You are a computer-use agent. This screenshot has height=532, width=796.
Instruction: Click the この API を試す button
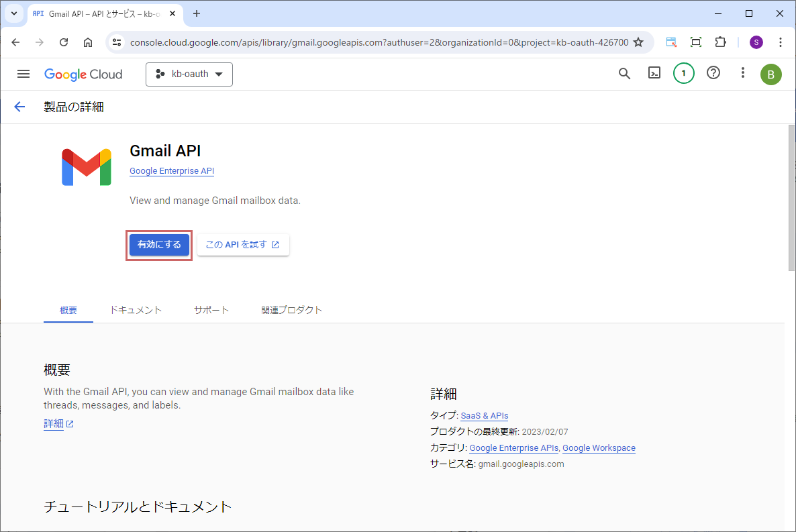click(243, 245)
